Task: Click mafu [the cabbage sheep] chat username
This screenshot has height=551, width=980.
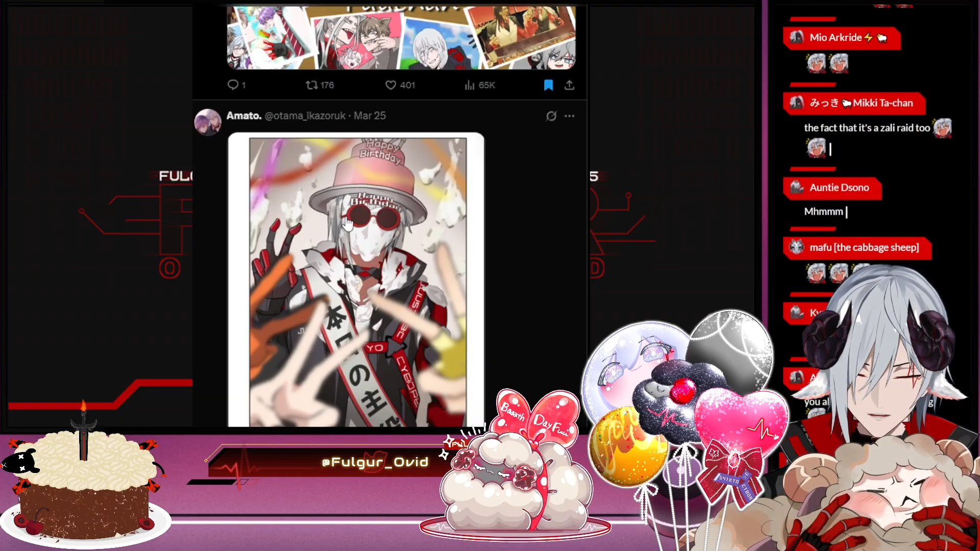Action: tap(864, 247)
